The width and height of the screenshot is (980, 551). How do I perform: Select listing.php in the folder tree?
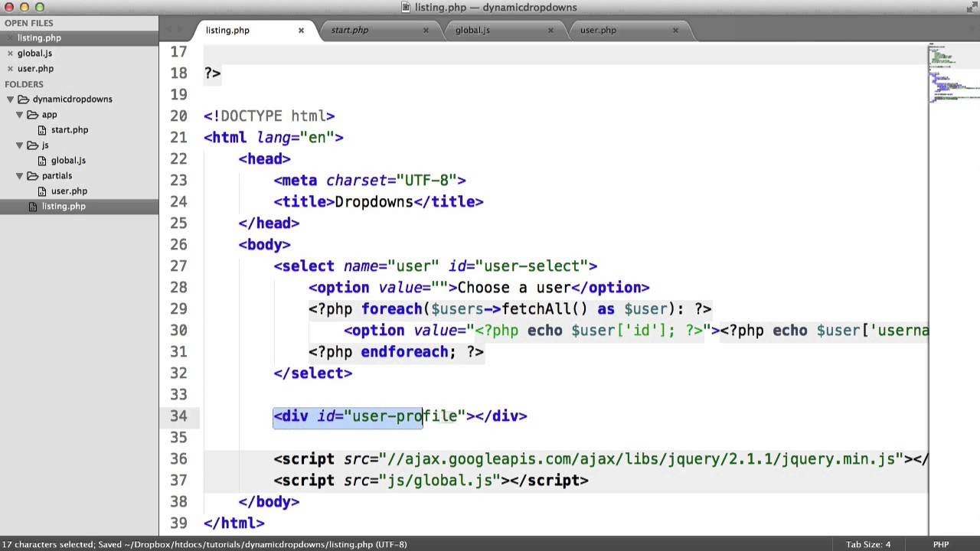point(64,206)
